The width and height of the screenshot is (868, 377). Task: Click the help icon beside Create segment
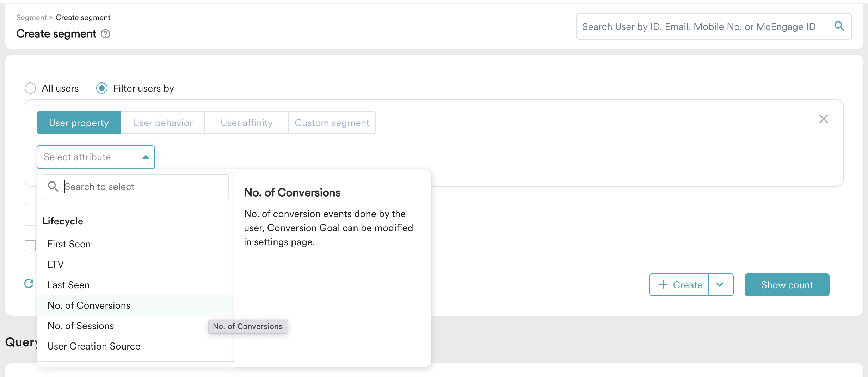(105, 34)
